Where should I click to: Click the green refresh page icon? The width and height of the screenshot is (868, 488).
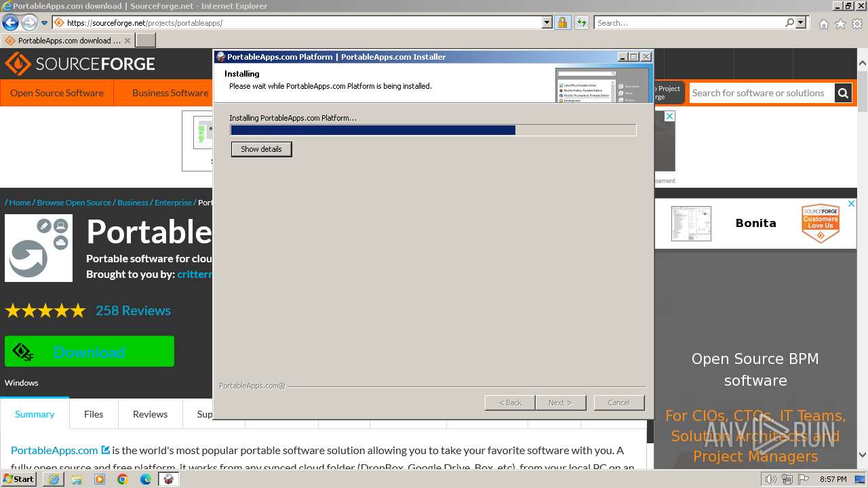coord(581,22)
